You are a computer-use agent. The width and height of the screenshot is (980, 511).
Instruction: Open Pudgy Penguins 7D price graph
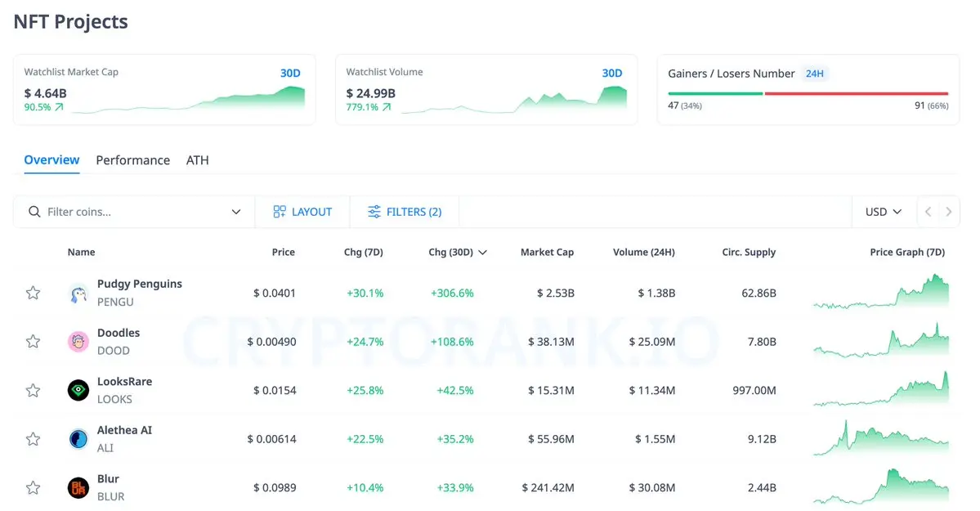coord(881,291)
